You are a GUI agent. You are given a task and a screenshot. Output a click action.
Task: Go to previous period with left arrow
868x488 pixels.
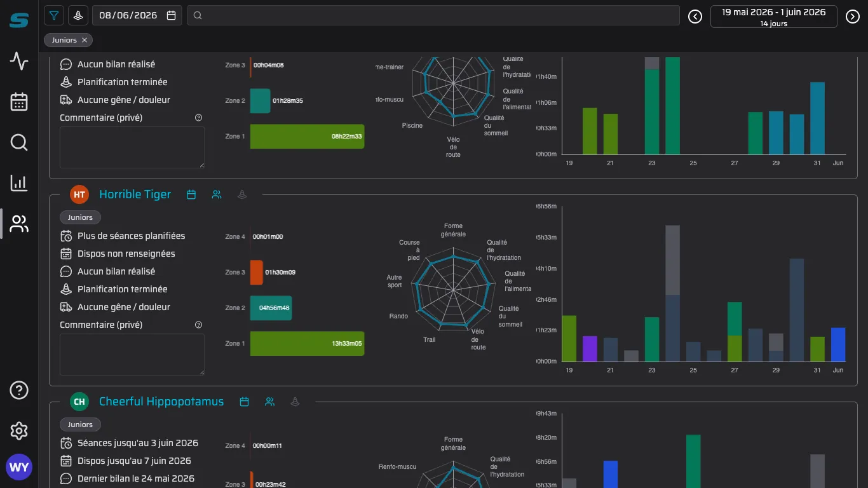pyautogui.click(x=695, y=17)
